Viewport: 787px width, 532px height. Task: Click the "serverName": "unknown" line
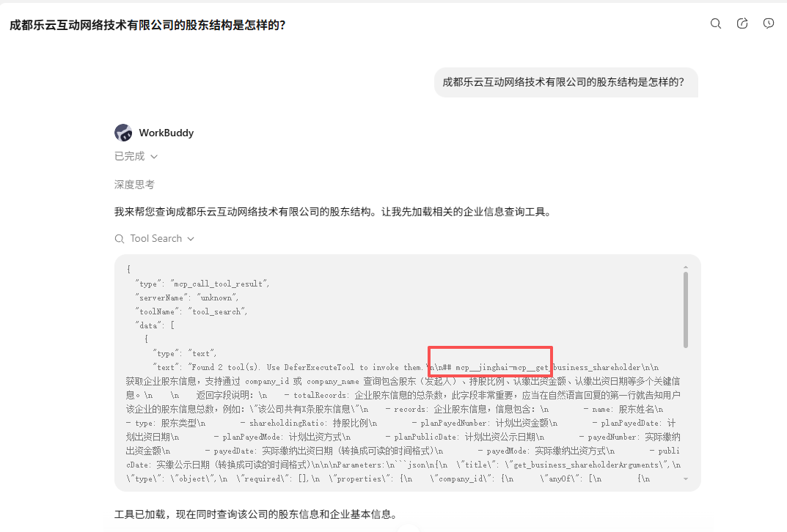[187, 298]
